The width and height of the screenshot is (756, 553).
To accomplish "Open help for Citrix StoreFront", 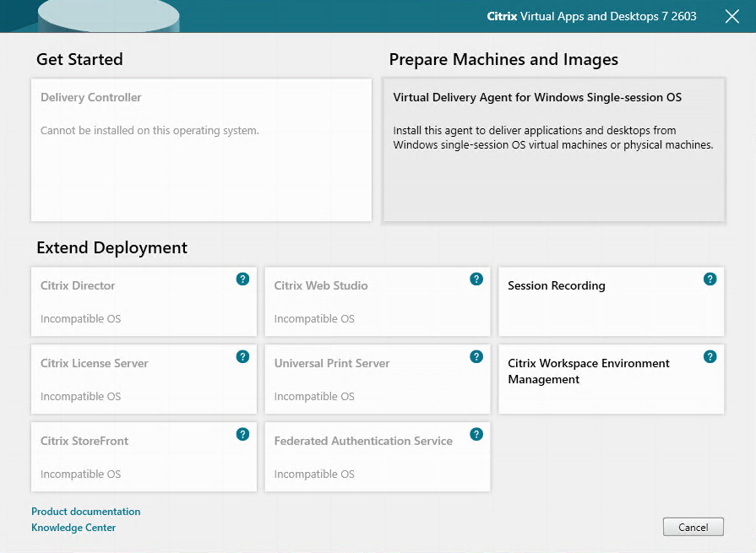I will coord(242,434).
